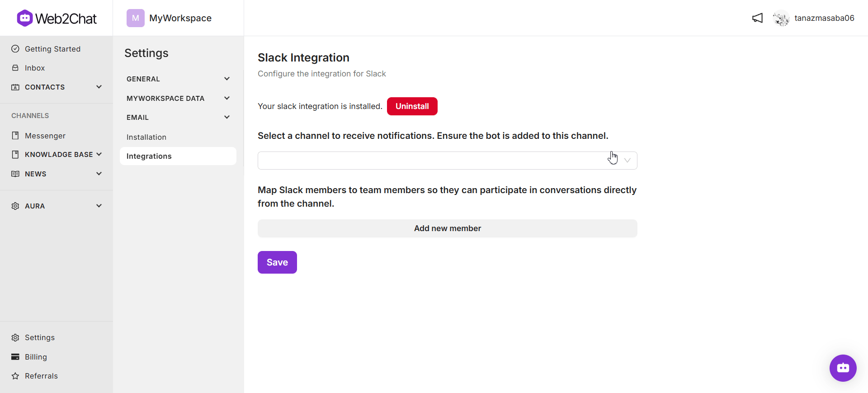This screenshot has width=868, height=393.
Task: Click the NEWS label
Action: [x=36, y=174]
